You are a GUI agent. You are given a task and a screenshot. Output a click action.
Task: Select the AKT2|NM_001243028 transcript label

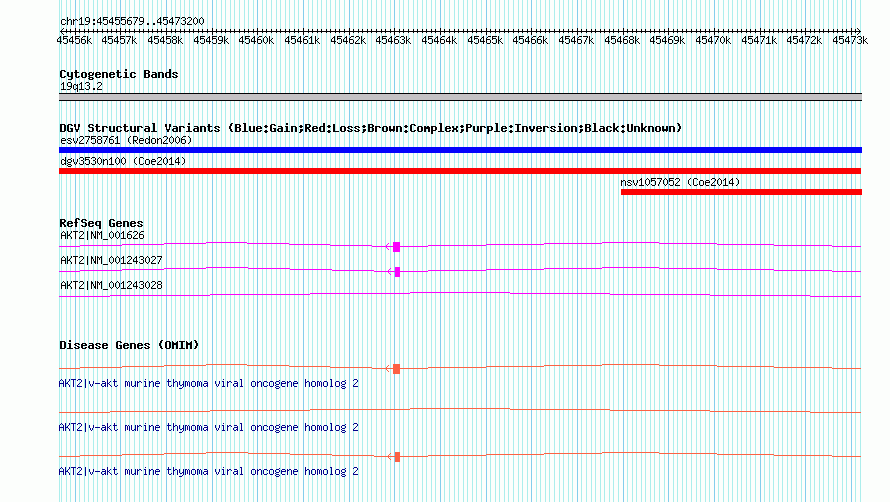pyautogui.click(x=111, y=286)
